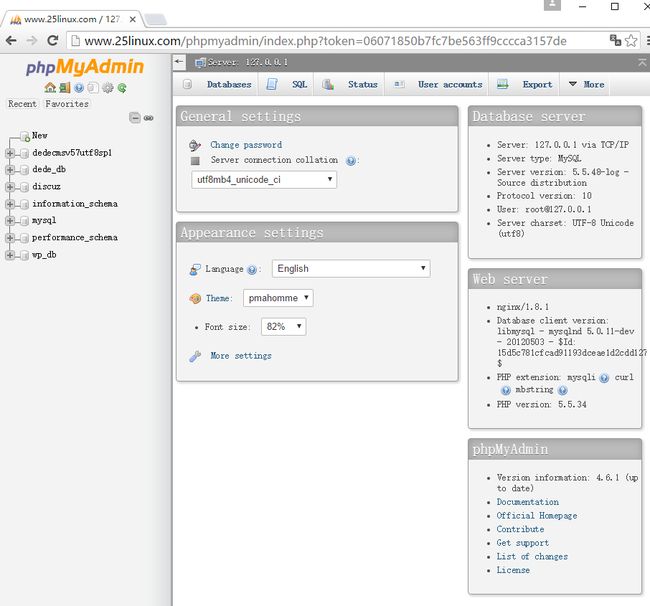Collapse all databases with the minus icon
The width and height of the screenshot is (650, 606).
coord(135,118)
